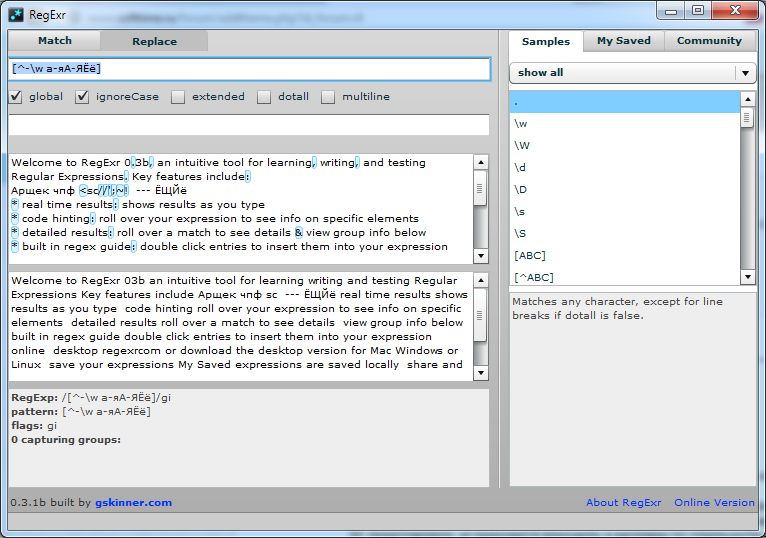Maximize the RegExr window
The width and height of the screenshot is (766, 538).
(698, 10)
